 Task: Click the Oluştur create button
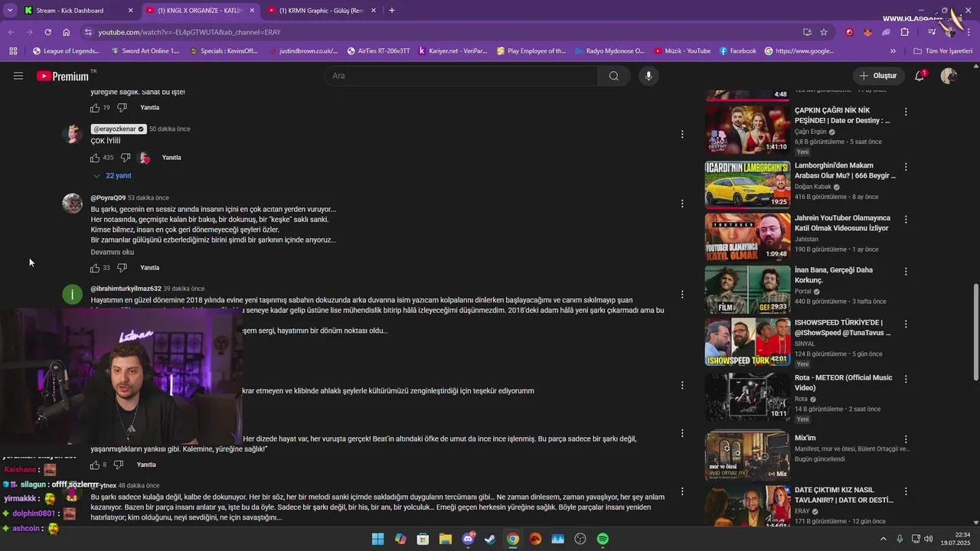pyautogui.click(x=878, y=76)
